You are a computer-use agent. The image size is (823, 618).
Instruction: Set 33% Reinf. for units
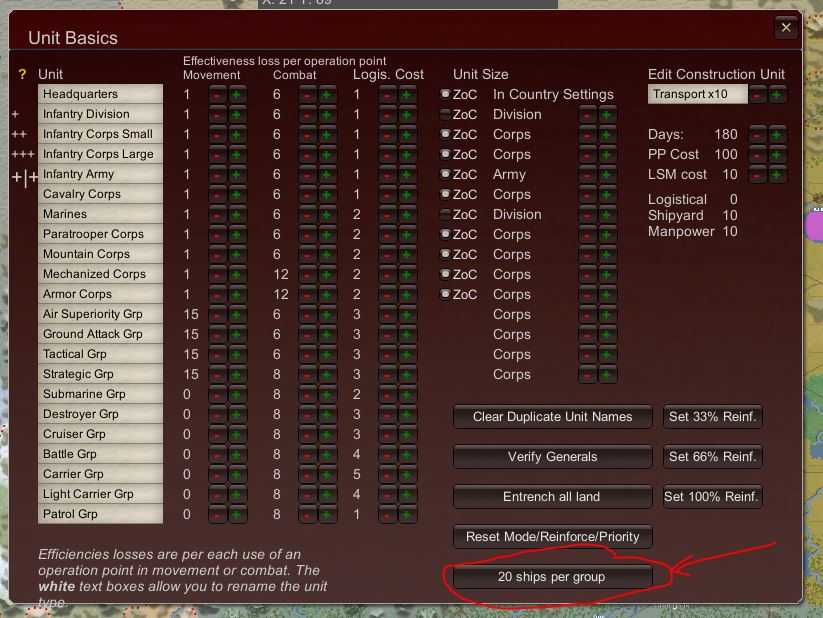pos(712,417)
